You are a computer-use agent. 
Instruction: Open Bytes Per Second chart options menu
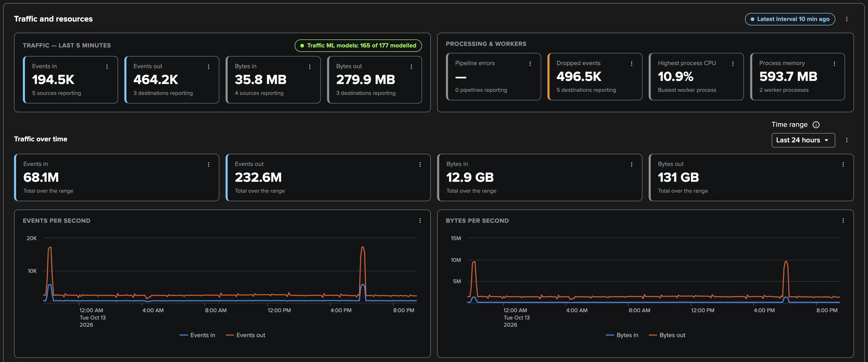point(843,221)
